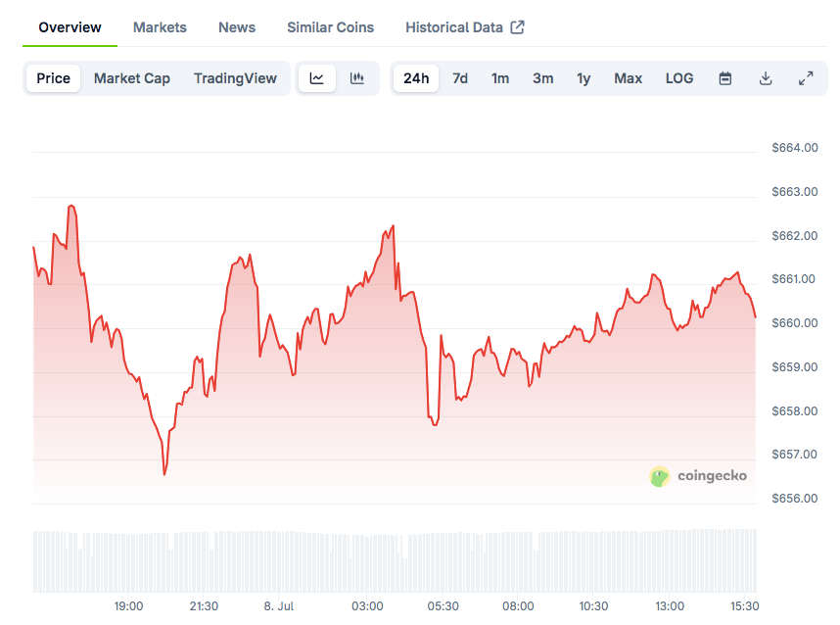
Task: Click the price low point near 20:15
Action: [x=164, y=474]
